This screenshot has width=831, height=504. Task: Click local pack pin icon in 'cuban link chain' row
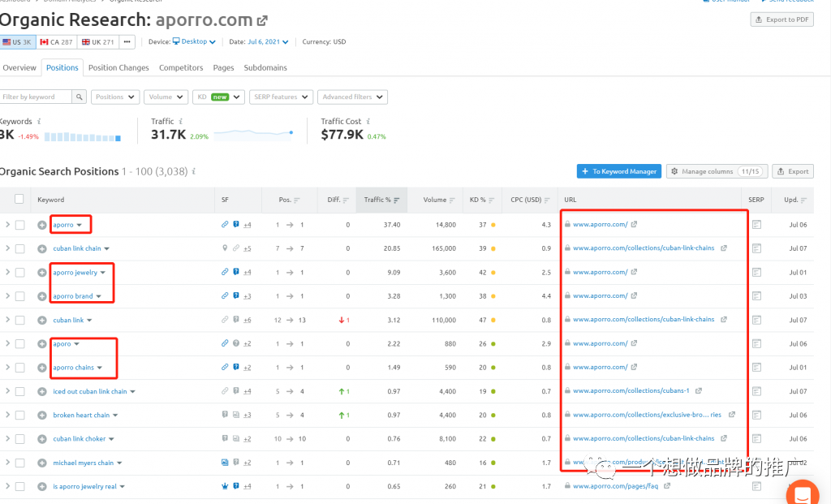(x=225, y=248)
